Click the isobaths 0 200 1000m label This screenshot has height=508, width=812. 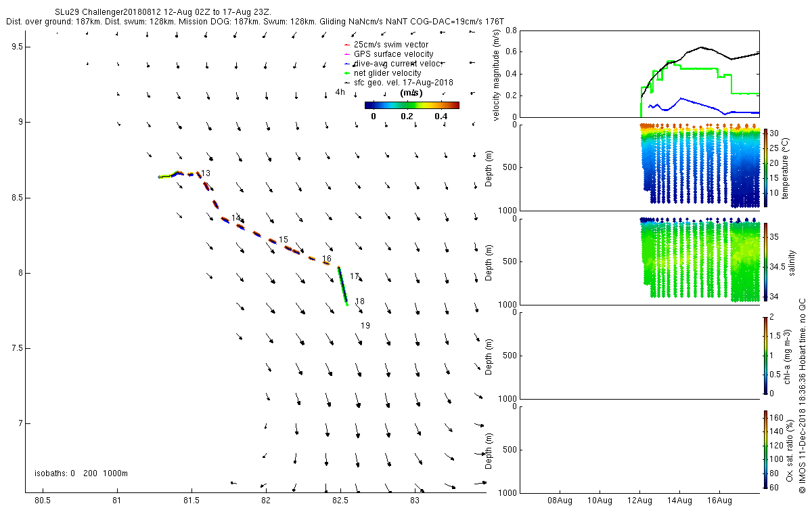point(81,473)
